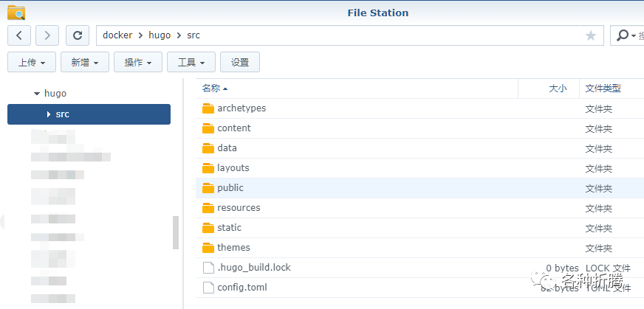
Task: Click docker in the breadcrumb path
Action: point(117,35)
